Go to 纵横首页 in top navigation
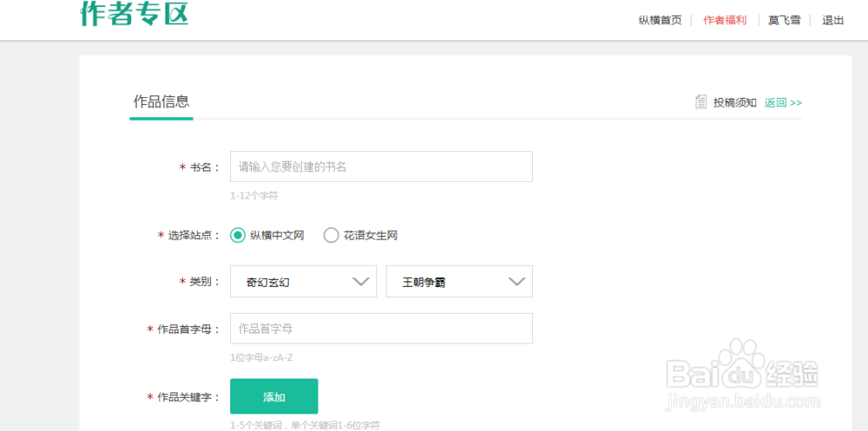868x431 pixels. click(660, 21)
